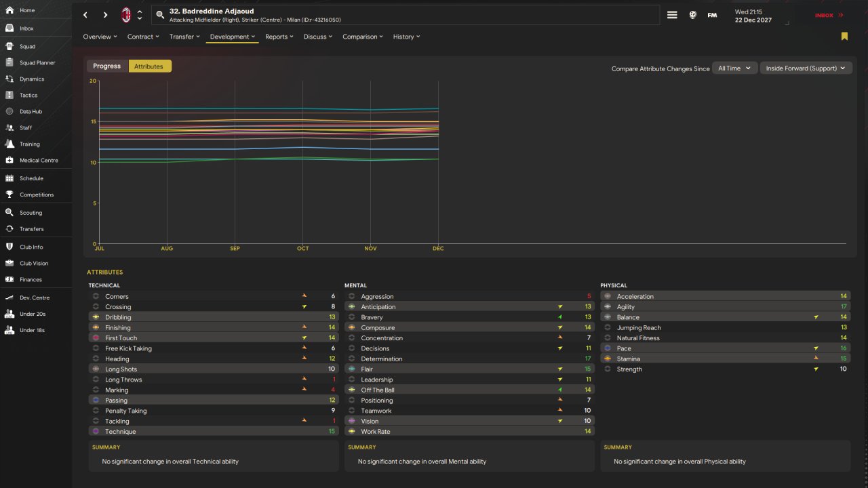Open the hamburger menu icon
Image resolution: width=868 pixels, height=488 pixels.
672,15
